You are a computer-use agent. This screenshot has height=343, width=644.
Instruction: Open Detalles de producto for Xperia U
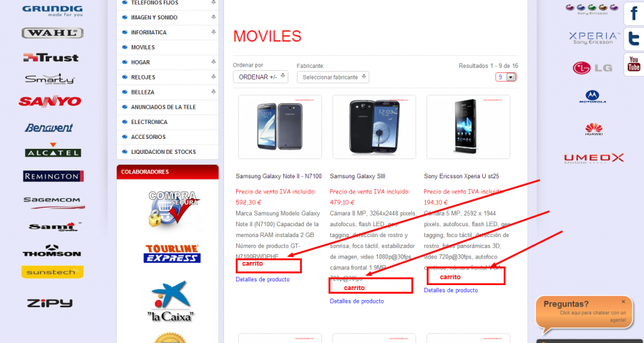(x=451, y=290)
